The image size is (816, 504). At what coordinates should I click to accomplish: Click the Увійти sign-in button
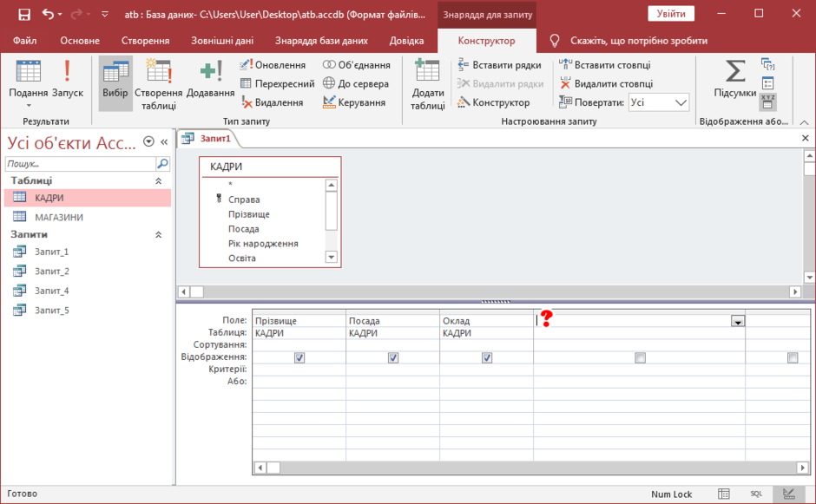pyautogui.click(x=671, y=14)
